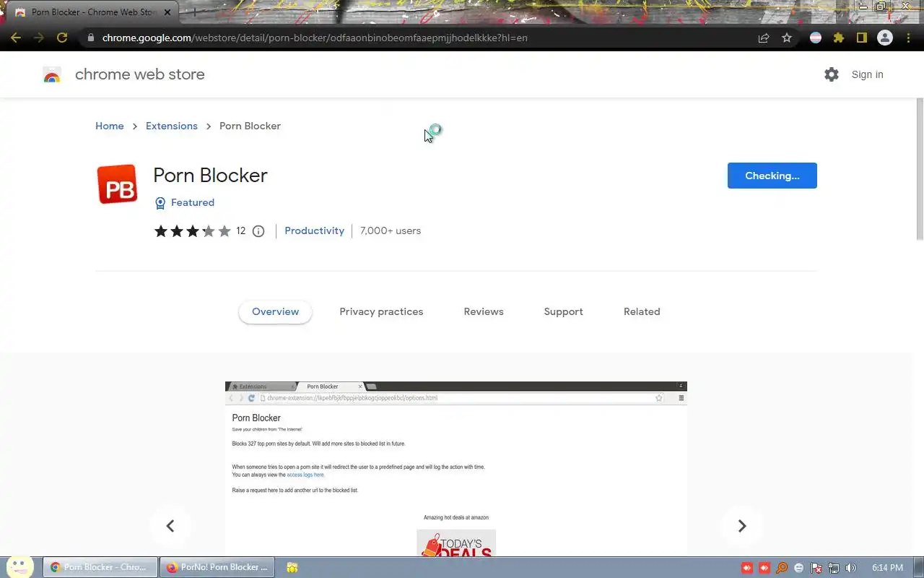Click the star rating display
924x578 pixels.
[x=192, y=231]
